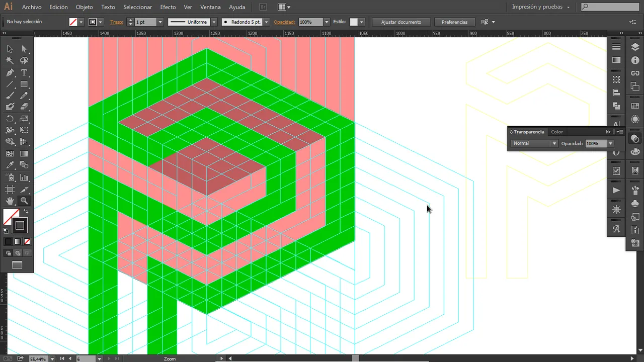Open the Edición menu
Viewport: 644px width, 362px height.
coord(59,7)
